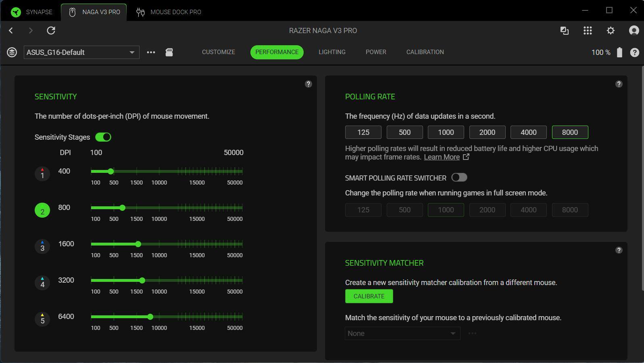
Task: Click the Calibrate button
Action: pos(369,296)
